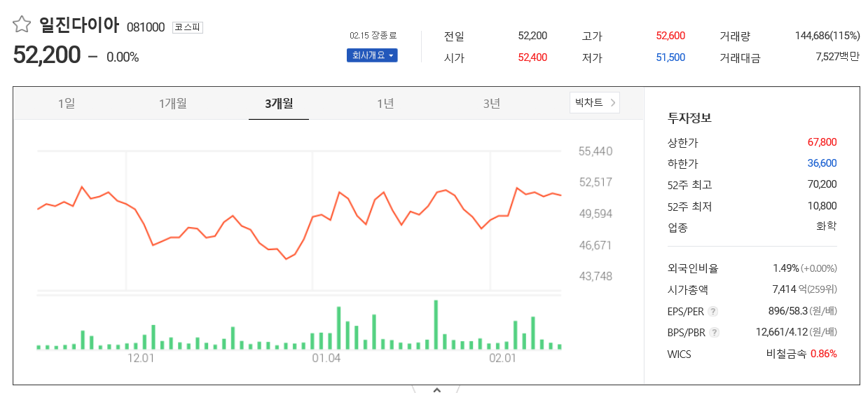Click the 시가총액 value 7,414억
This screenshot has height=393, width=868.
click(790, 289)
